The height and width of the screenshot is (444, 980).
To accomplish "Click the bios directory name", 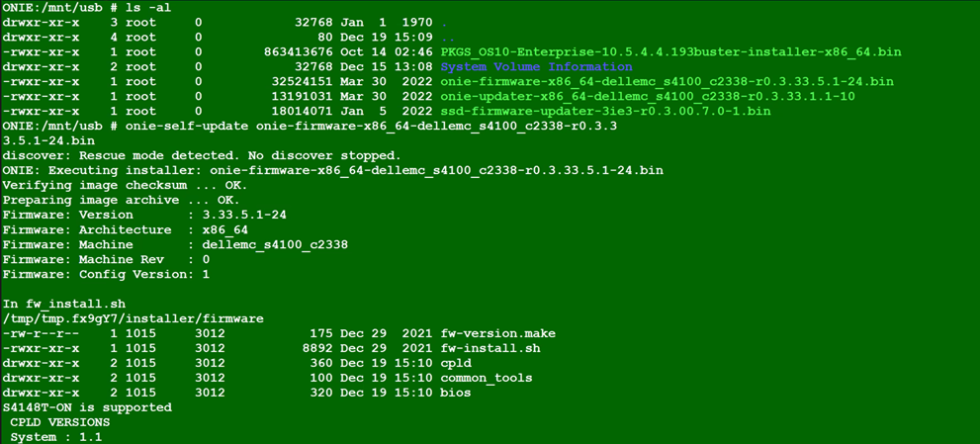I will tap(456, 393).
